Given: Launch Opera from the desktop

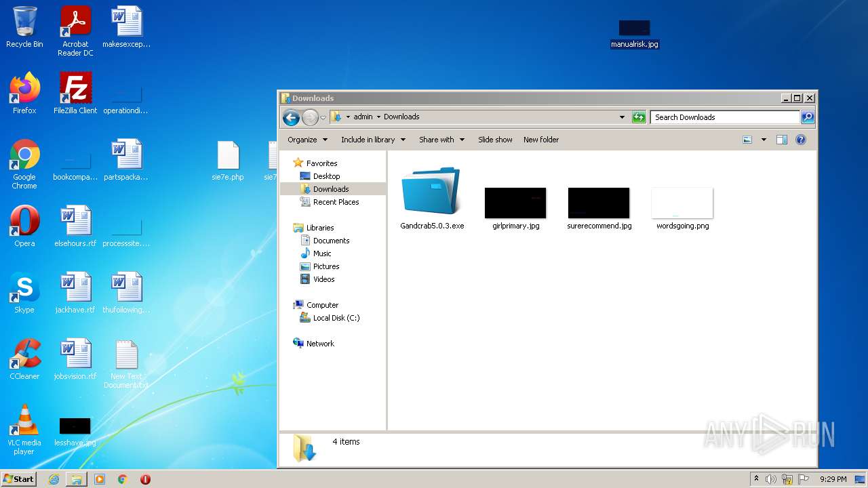Looking at the screenshot, I should pyautogui.click(x=24, y=226).
